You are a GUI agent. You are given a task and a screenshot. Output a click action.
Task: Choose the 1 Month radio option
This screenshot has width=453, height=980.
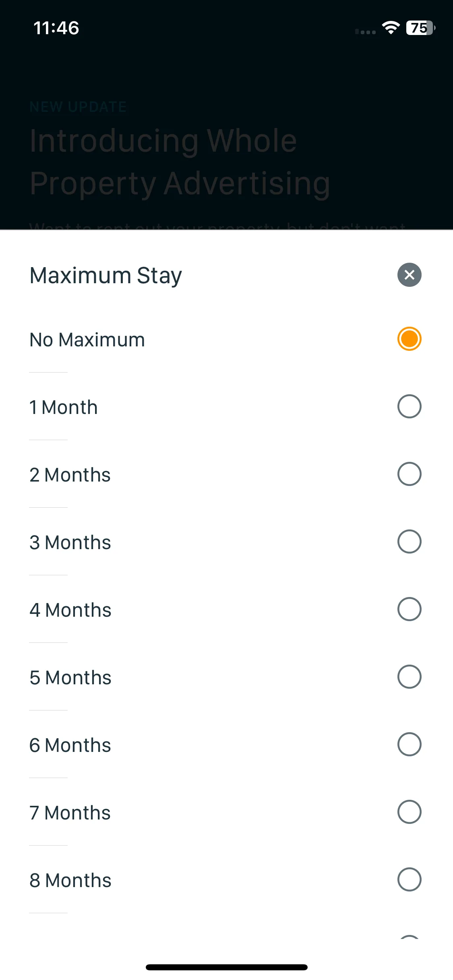pyautogui.click(x=409, y=406)
